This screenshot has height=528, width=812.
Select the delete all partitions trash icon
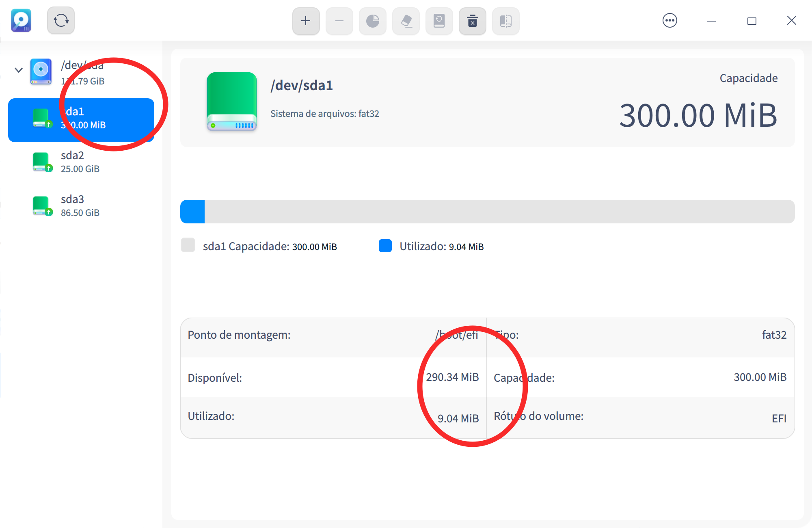[x=472, y=21]
